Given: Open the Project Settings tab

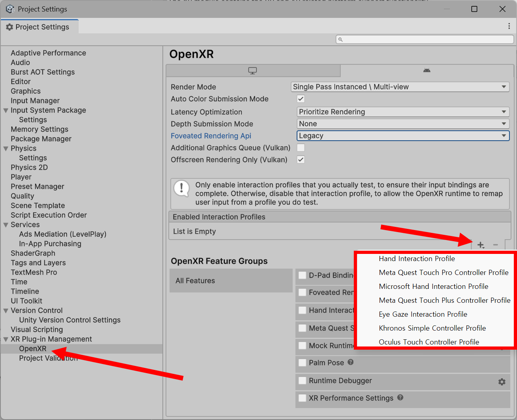Looking at the screenshot, I should (40, 27).
